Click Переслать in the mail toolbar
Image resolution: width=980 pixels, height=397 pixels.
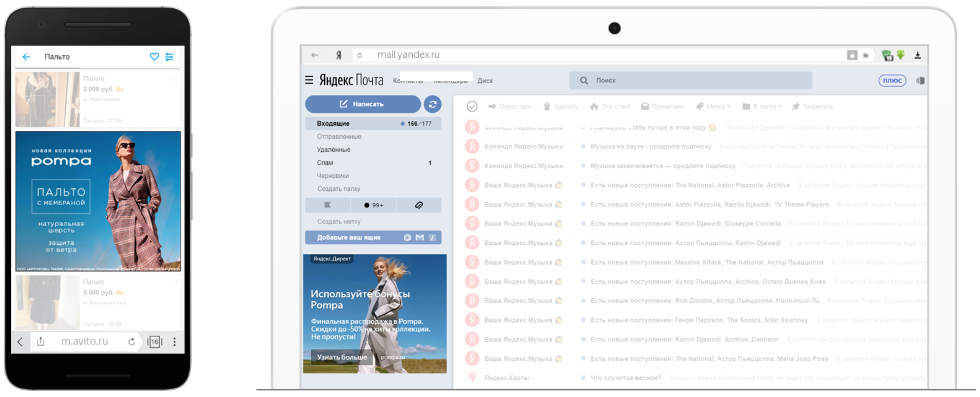point(509,106)
